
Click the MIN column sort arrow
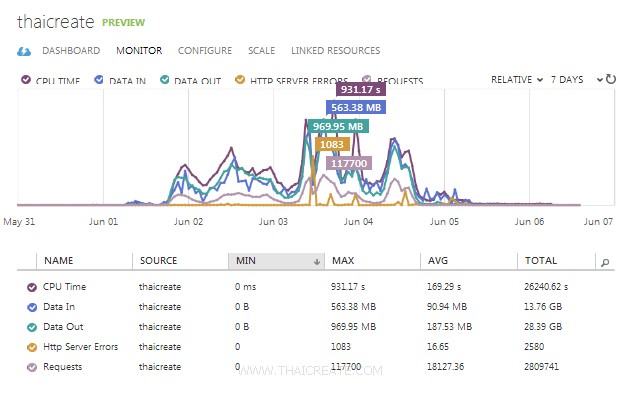pyautogui.click(x=317, y=261)
